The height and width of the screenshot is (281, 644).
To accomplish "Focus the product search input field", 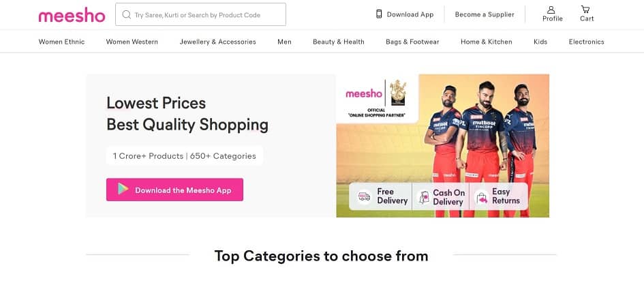I will point(204,14).
